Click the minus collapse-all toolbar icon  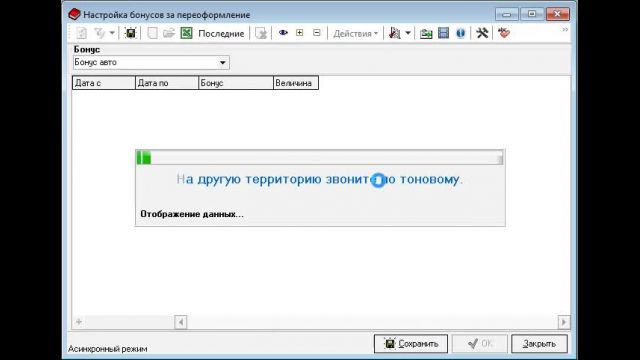(x=317, y=33)
